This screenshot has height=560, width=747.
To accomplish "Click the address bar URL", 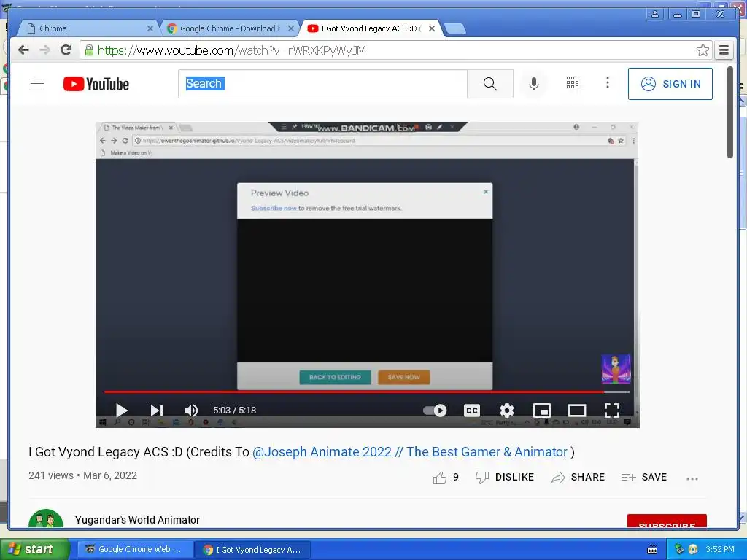I will [x=231, y=50].
